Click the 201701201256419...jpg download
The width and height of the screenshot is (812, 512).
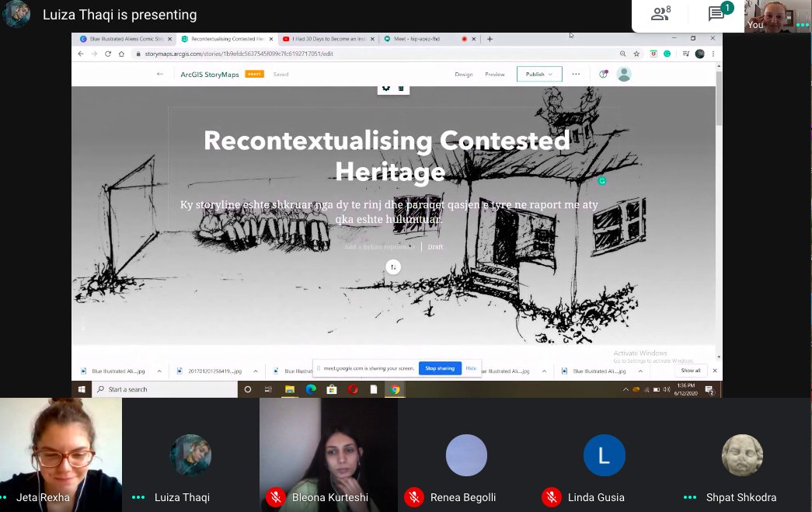pyautogui.click(x=214, y=371)
